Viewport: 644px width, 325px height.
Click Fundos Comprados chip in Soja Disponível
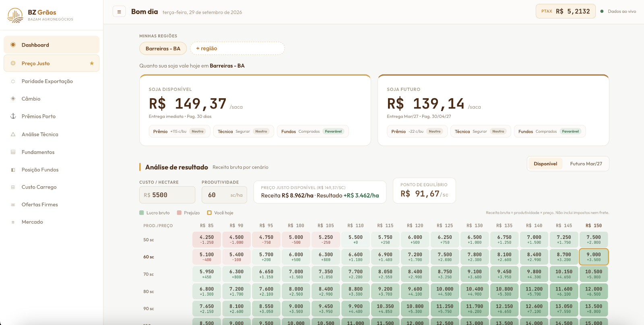pyautogui.click(x=313, y=132)
